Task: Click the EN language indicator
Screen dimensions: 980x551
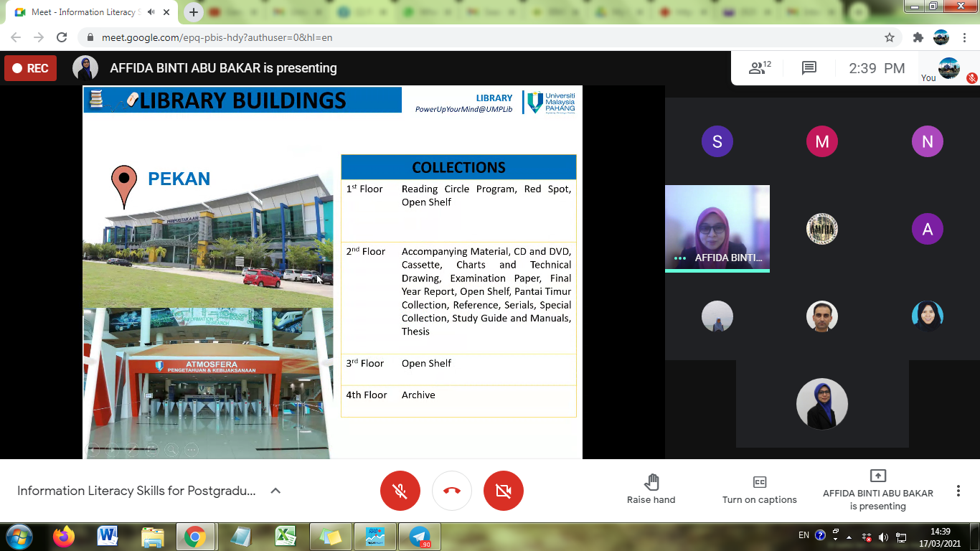Action: coord(804,535)
